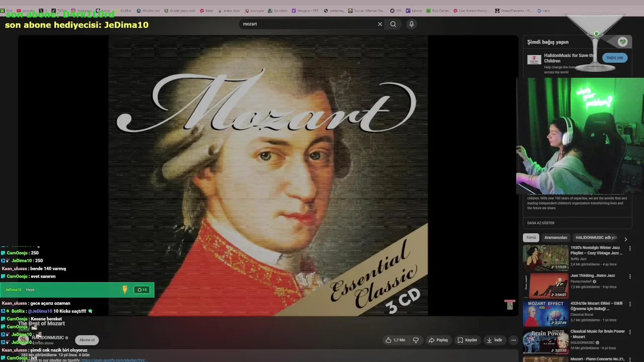Click the small thumbnail at player's bottom-right
Viewport: 644px width, 362px height.
point(510,305)
